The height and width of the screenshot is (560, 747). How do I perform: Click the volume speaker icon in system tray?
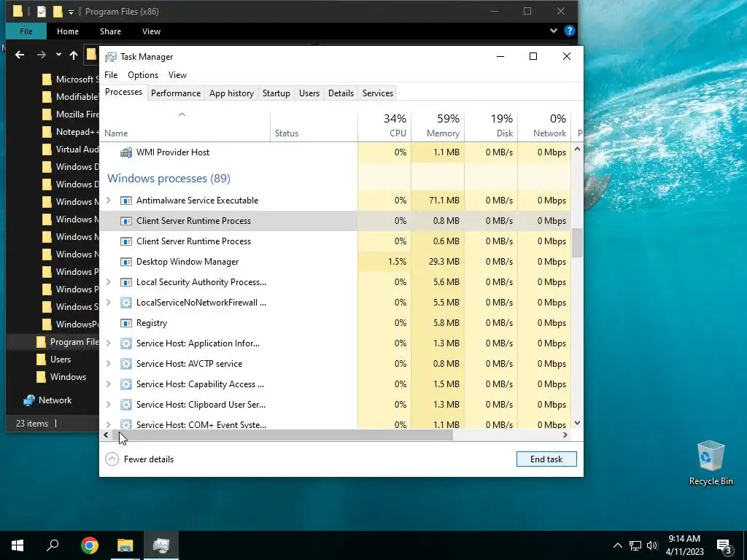click(652, 545)
